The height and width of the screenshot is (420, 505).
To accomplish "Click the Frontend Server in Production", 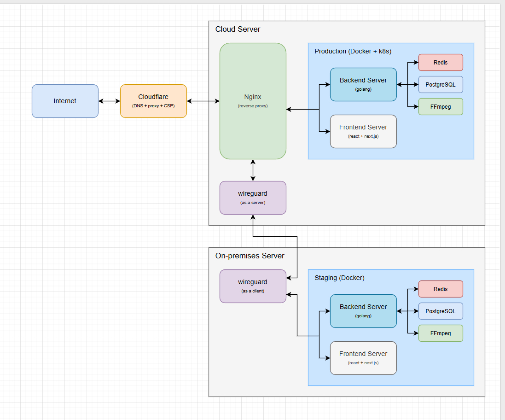I will tap(363, 131).
